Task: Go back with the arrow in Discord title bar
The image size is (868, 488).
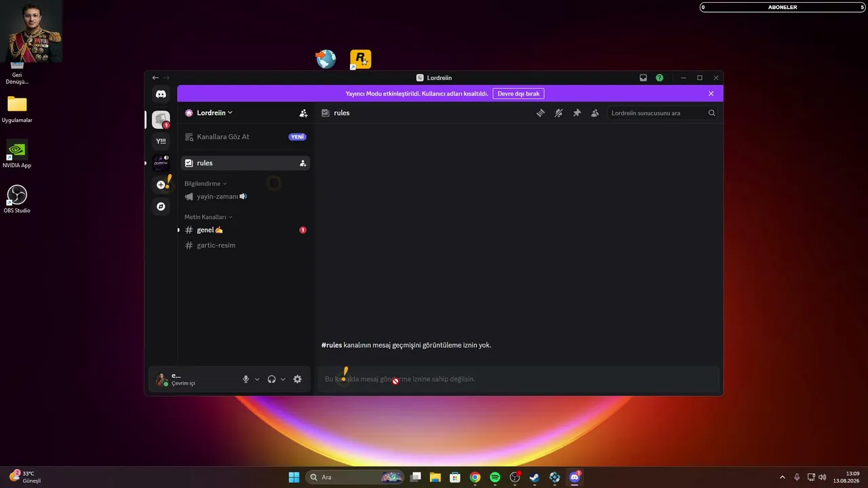Action: [x=155, y=78]
